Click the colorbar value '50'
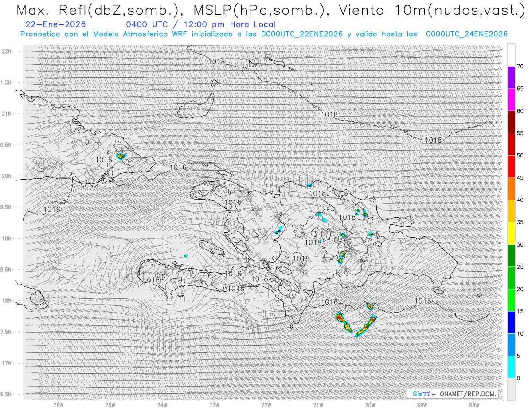 click(520, 156)
